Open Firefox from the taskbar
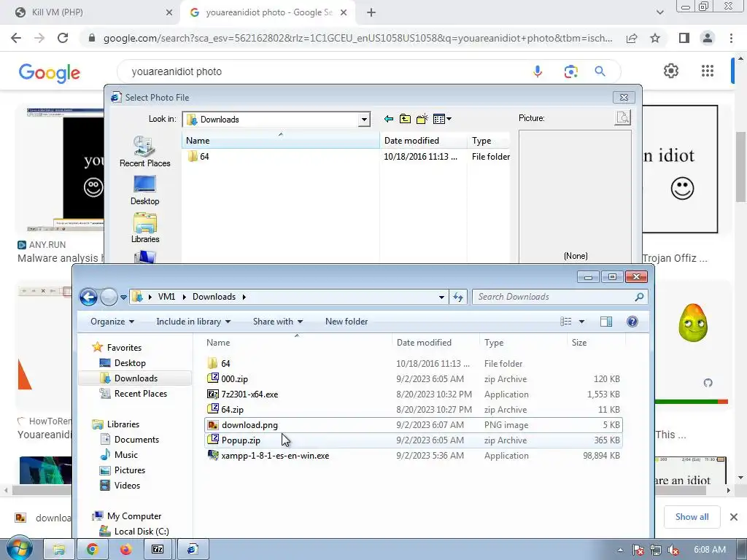The height and width of the screenshot is (560, 747). click(x=125, y=549)
